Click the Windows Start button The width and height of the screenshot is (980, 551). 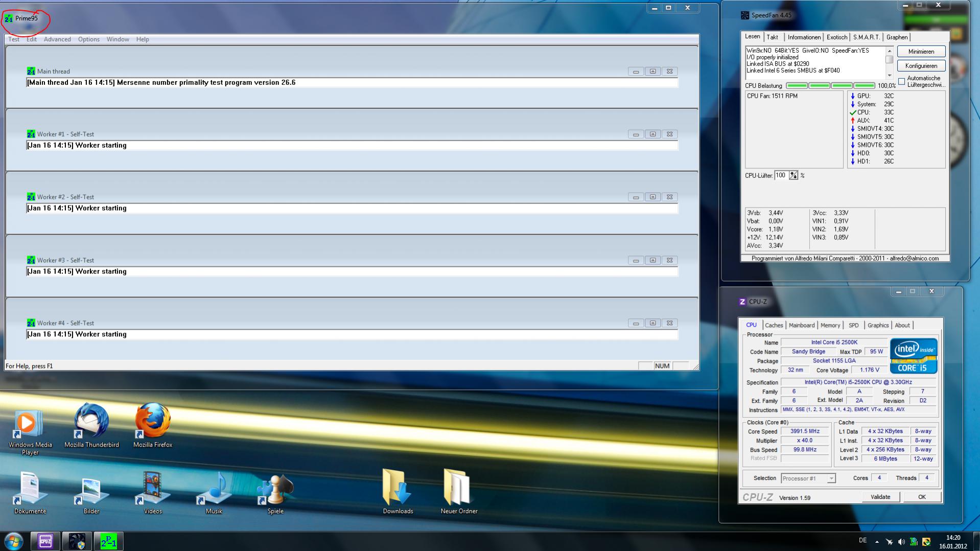[13, 541]
